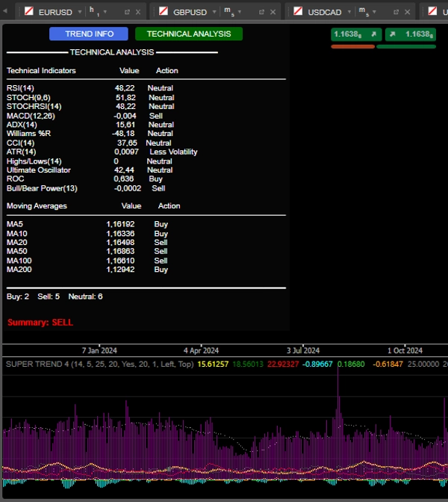448x502 pixels.
Task: Click the Buy: 2 count text
Action: (x=18, y=297)
